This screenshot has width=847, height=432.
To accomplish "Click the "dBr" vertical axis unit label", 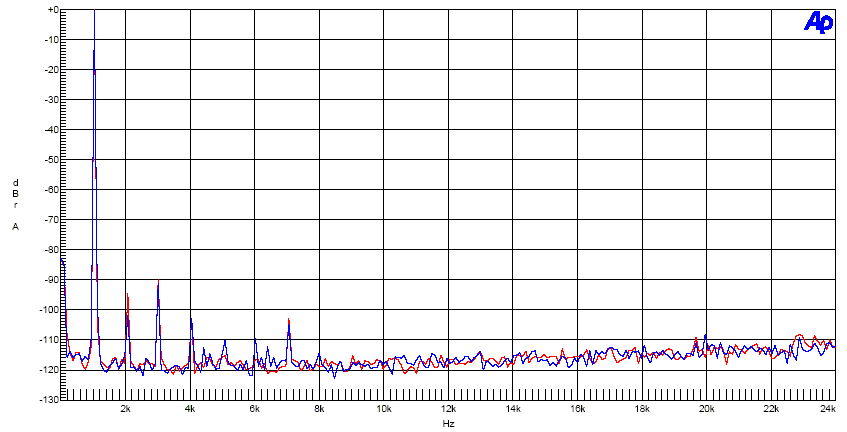I will [x=16, y=194].
